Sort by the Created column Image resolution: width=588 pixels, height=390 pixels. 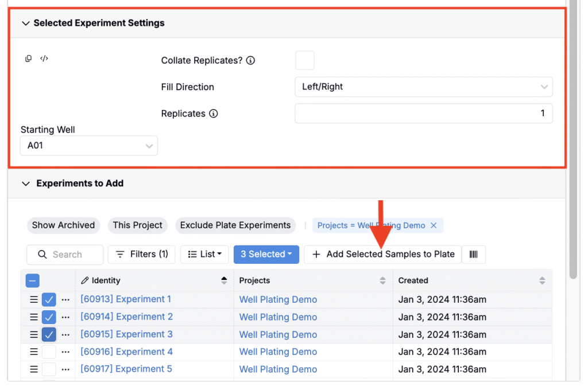click(542, 280)
